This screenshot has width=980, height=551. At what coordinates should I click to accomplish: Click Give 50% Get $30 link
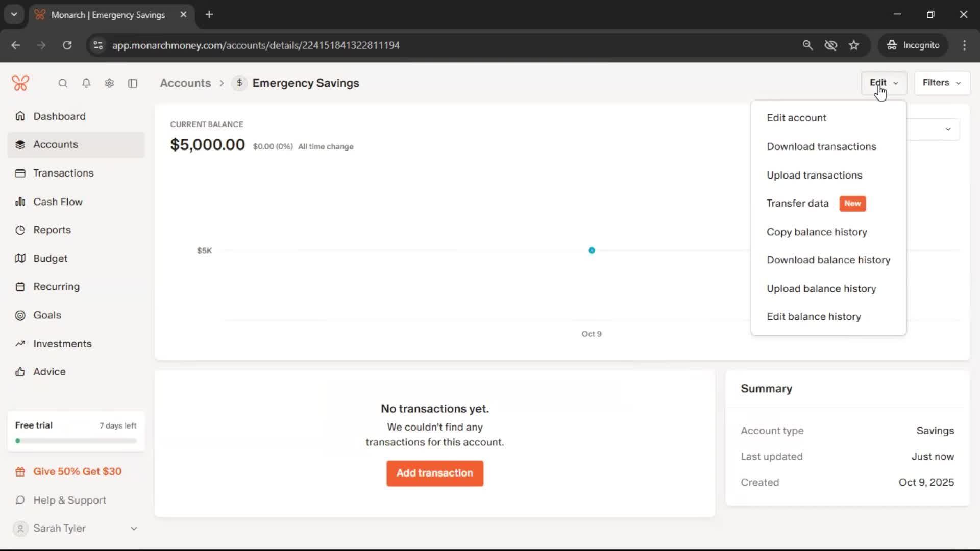(x=77, y=472)
